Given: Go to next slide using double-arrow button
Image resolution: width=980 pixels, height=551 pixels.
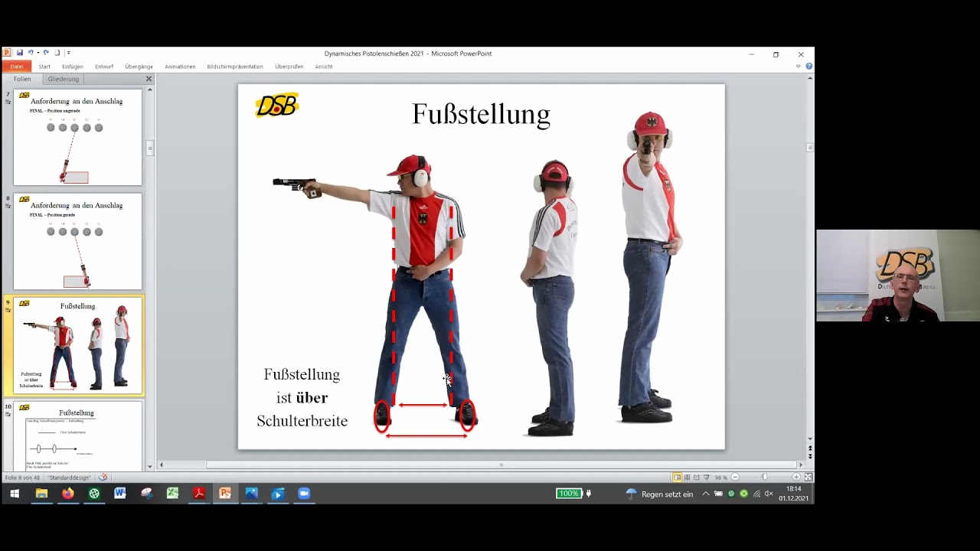Looking at the screenshot, I should click(x=810, y=457).
